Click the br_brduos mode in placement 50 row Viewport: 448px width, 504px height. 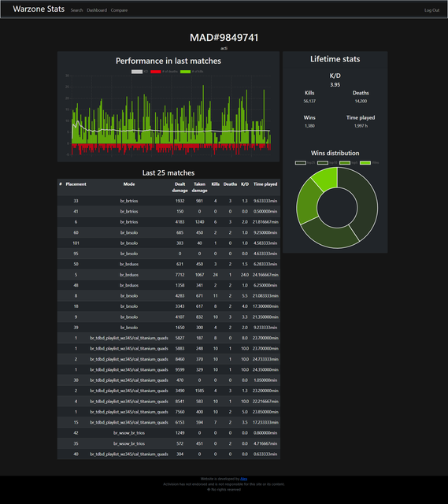129,265
